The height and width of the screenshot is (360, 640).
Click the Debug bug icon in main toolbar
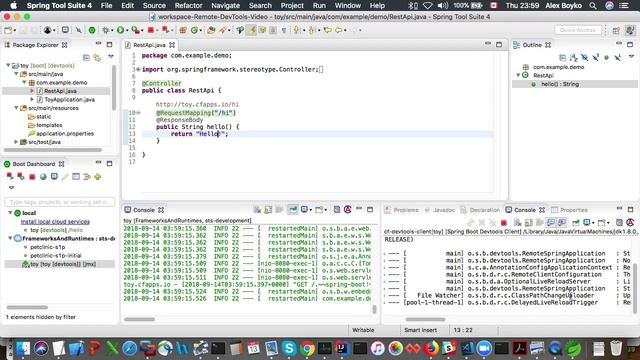coord(106,30)
